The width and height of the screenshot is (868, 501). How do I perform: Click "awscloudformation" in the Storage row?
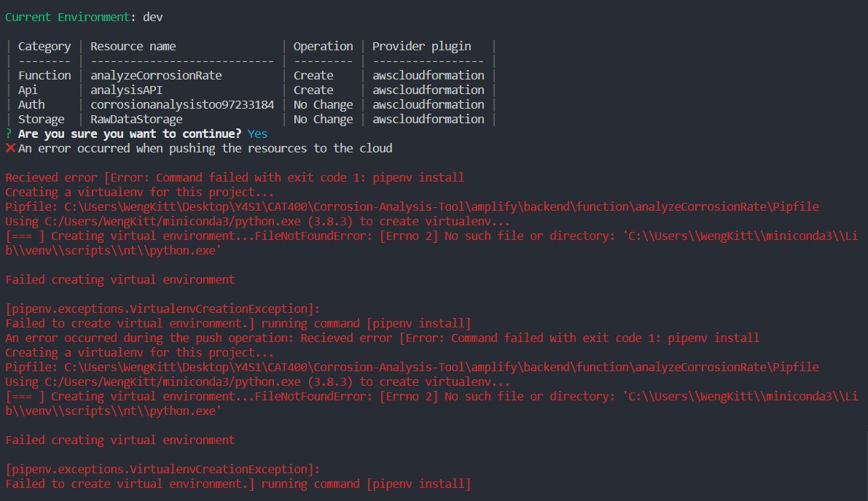[x=428, y=119]
